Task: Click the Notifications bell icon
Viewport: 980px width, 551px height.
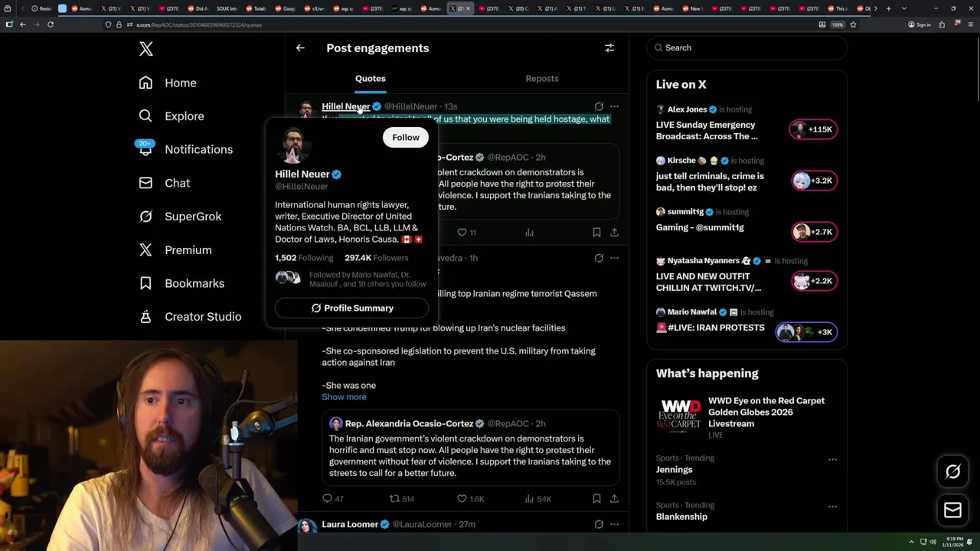Action: point(145,149)
